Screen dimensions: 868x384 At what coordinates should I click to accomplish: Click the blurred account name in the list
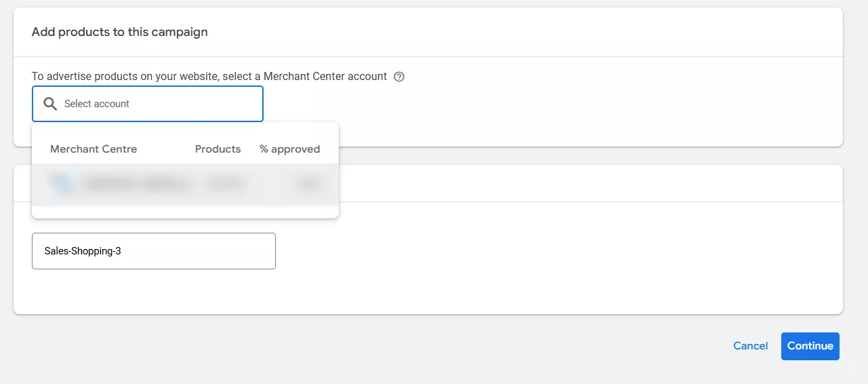pyautogui.click(x=136, y=184)
